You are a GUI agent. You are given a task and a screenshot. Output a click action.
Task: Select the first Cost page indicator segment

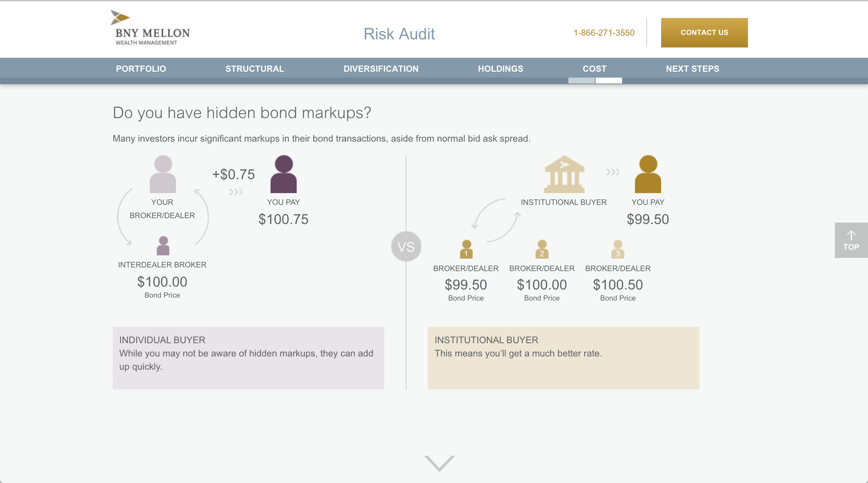[x=581, y=81]
